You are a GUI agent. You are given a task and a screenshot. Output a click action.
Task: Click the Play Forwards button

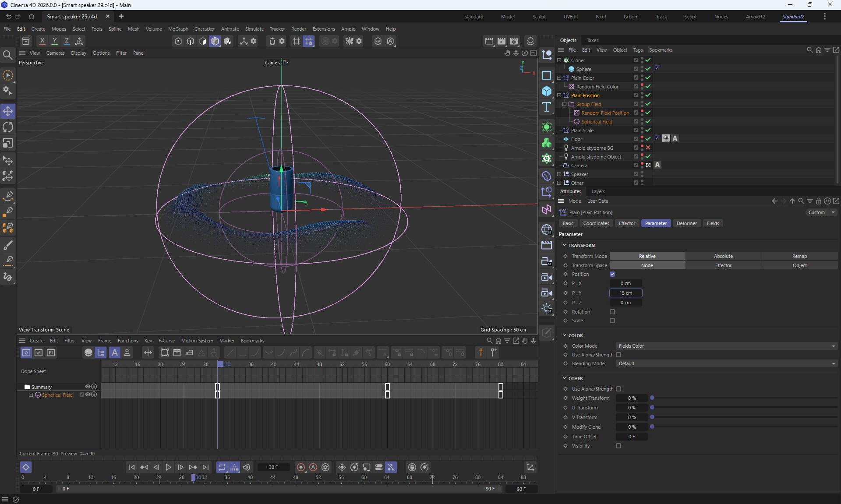pyautogui.click(x=168, y=467)
